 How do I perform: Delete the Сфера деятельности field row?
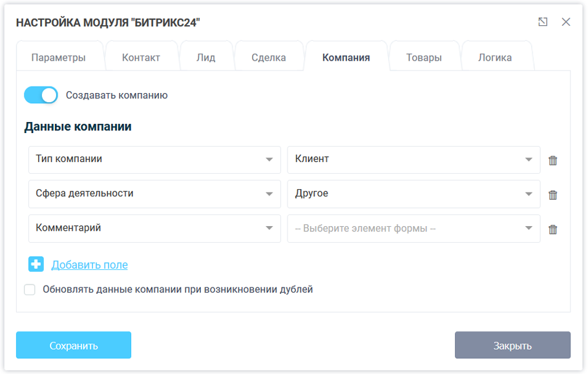tap(552, 194)
